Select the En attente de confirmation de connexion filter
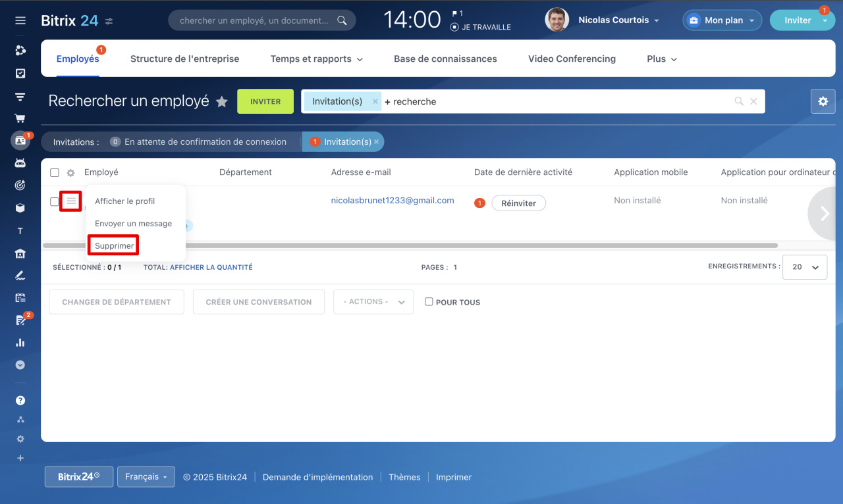 pyautogui.click(x=198, y=141)
